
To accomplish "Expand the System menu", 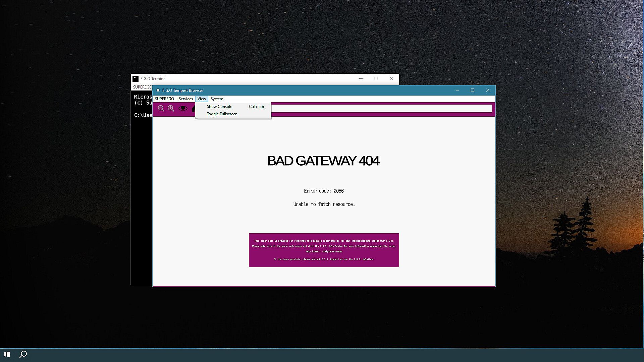I will [217, 99].
